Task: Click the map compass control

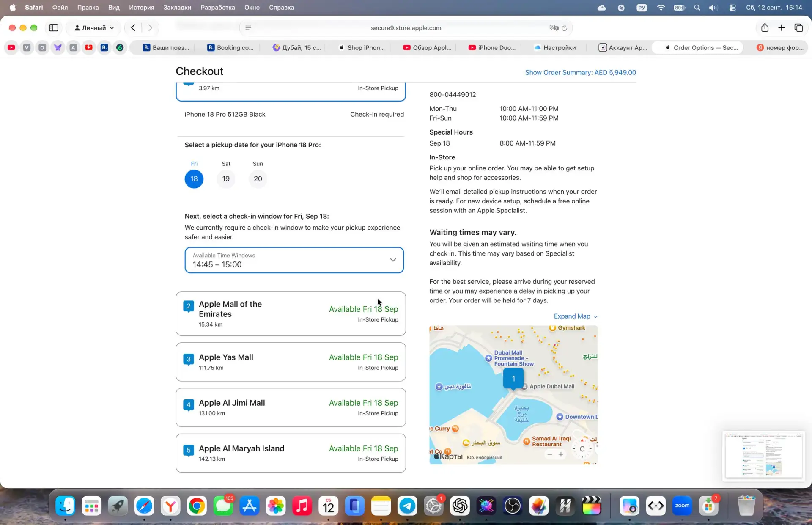Action: (x=582, y=449)
